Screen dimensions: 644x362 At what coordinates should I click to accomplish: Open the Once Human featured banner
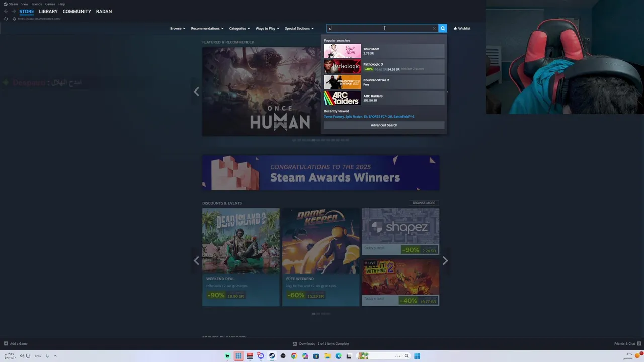coord(262,92)
